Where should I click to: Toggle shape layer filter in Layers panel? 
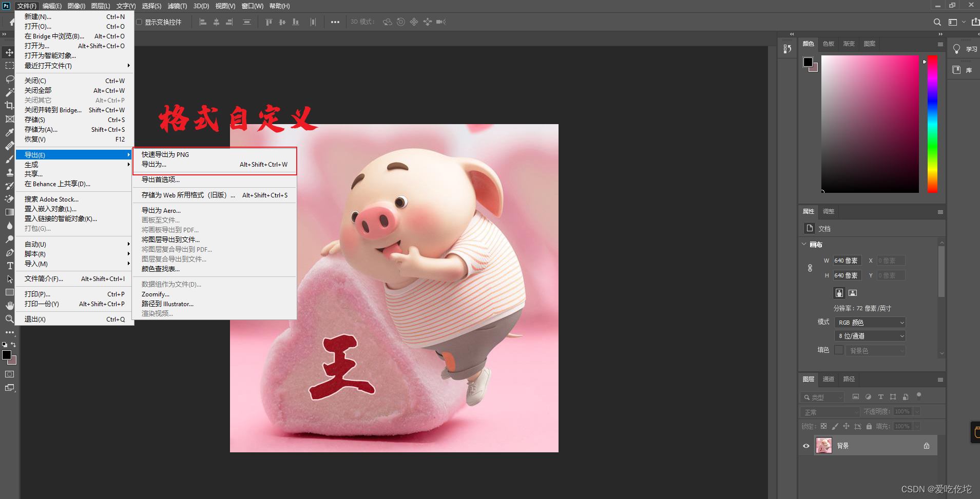point(893,396)
